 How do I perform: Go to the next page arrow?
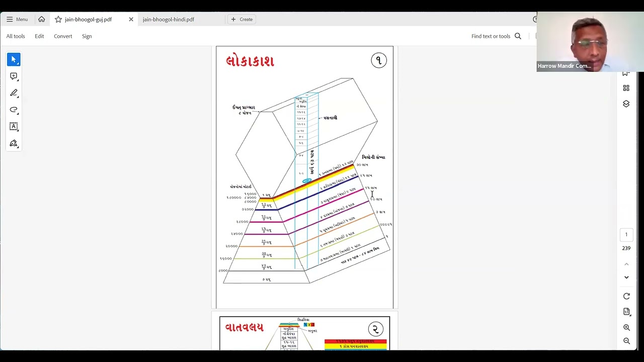point(626,277)
